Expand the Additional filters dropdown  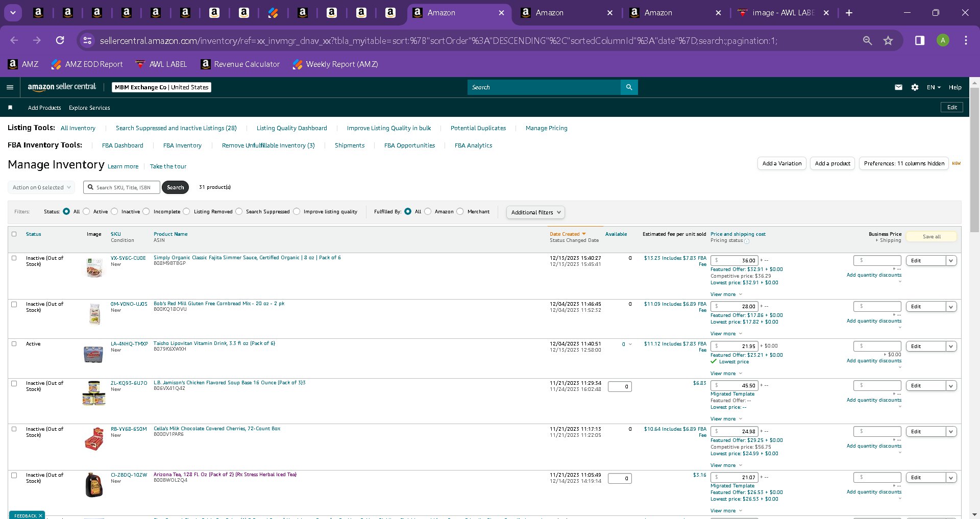point(535,212)
